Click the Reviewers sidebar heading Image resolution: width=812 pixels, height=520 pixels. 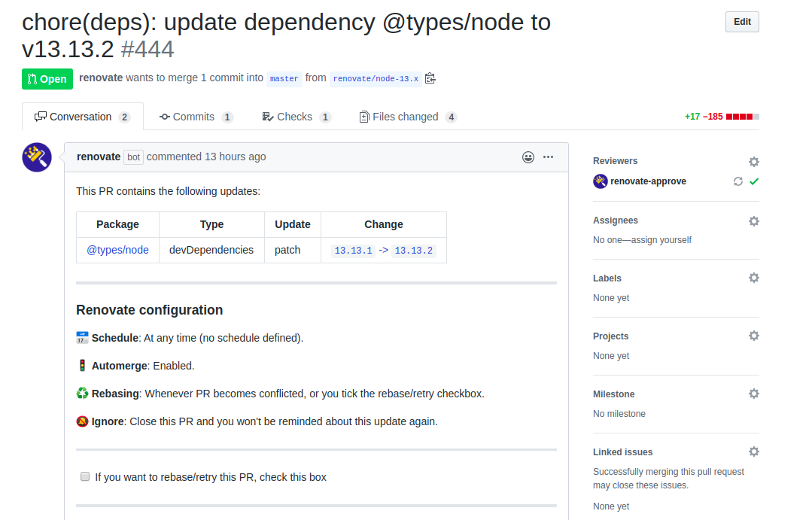[616, 161]
